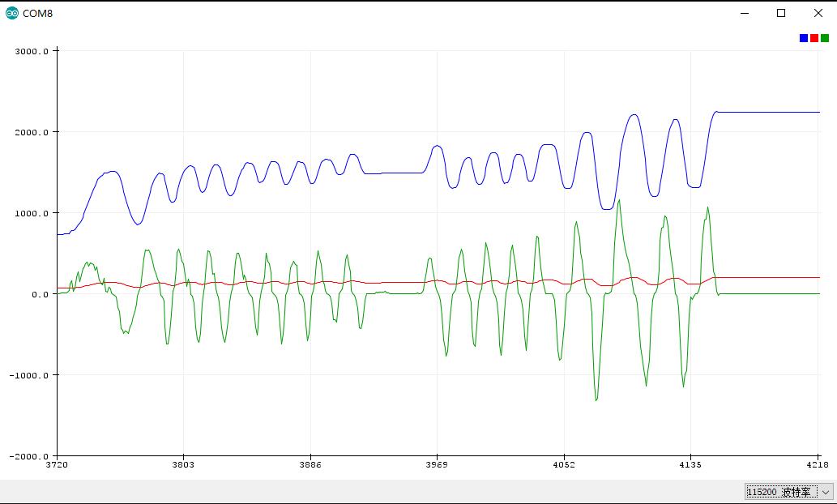Click the 3886 x-axis tick label
The width and height of the screenshot is (837, 504).
click(310, 464)
